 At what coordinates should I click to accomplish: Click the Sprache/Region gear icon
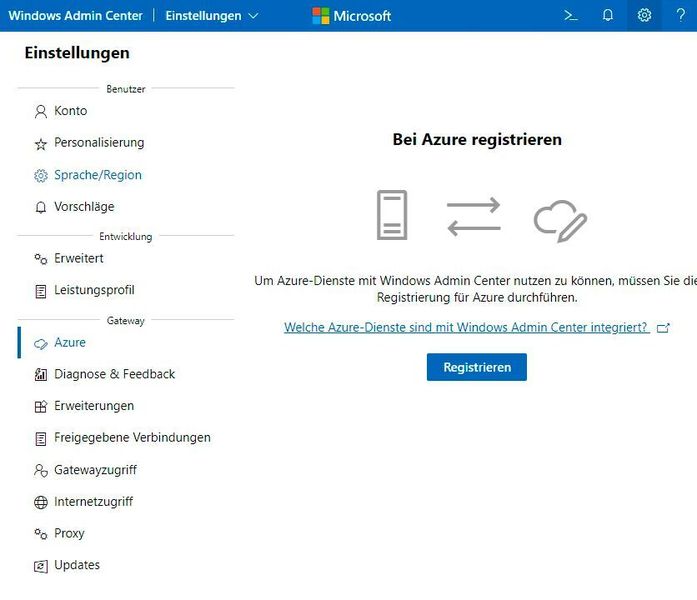point(40,176)
